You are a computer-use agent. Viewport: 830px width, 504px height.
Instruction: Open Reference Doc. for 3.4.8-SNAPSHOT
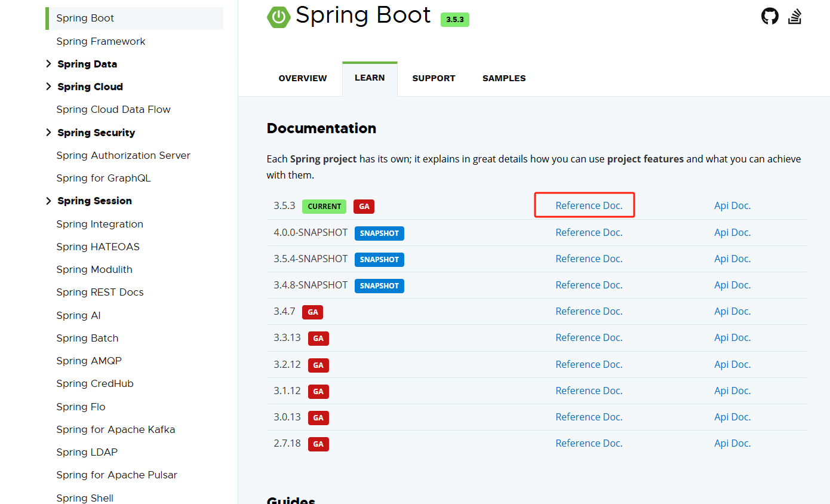(x=589, y=285)
